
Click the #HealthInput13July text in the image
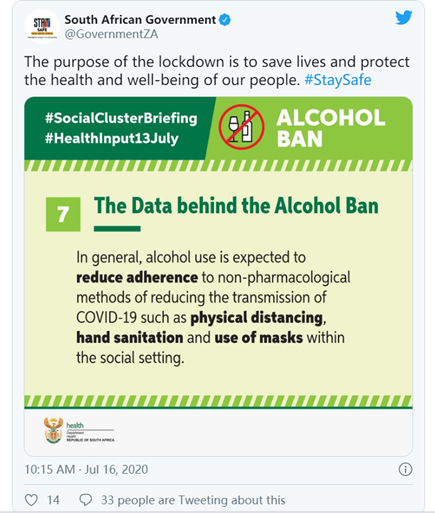coord(112,138)
